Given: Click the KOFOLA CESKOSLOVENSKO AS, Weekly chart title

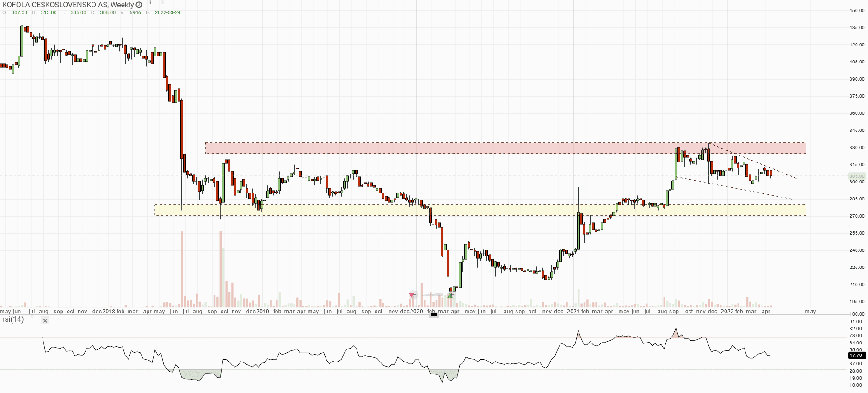Looking at the screenshot, I should click(68, 5).
